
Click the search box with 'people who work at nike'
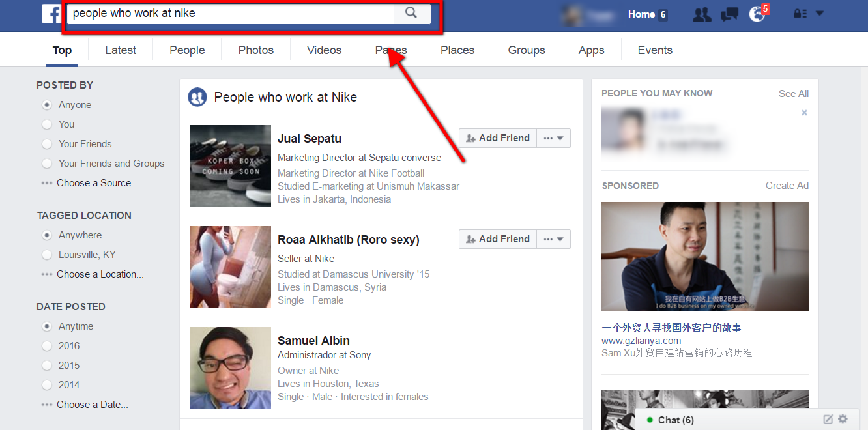click(231, 13)
